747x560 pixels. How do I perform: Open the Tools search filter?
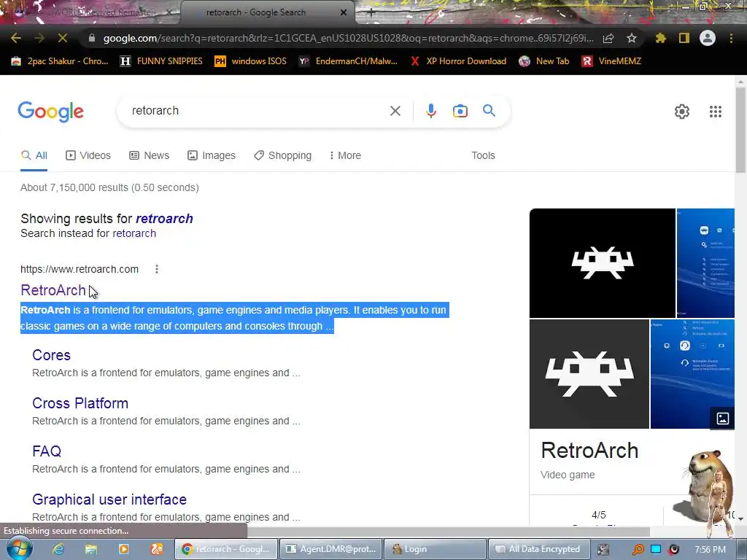pyautogui.click(x=483, y=155)
